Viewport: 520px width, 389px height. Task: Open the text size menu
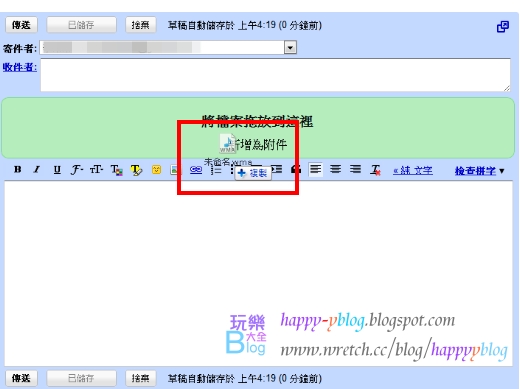[96, 170]
